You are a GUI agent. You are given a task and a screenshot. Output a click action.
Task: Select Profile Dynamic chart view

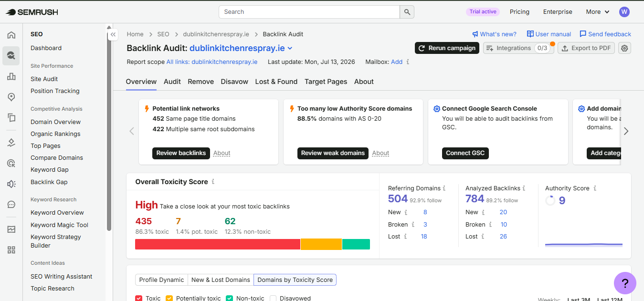[161, 280]
